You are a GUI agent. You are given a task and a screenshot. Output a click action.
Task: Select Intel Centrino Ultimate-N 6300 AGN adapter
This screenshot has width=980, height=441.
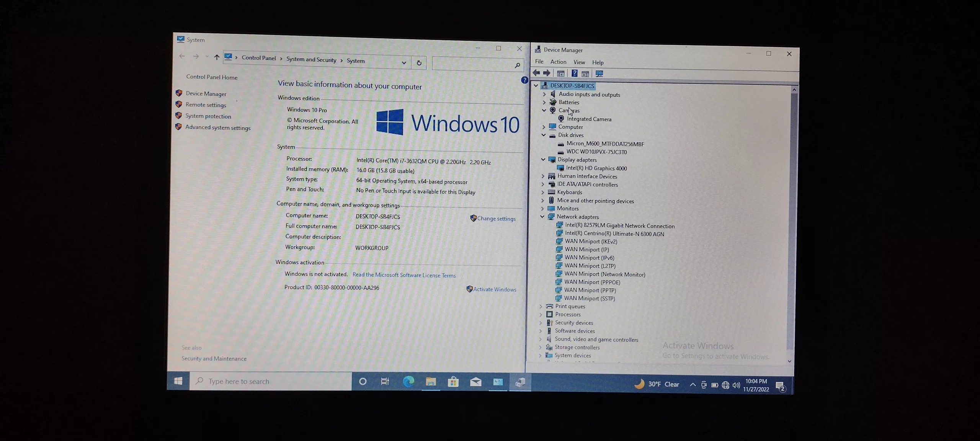coord(614,234)
